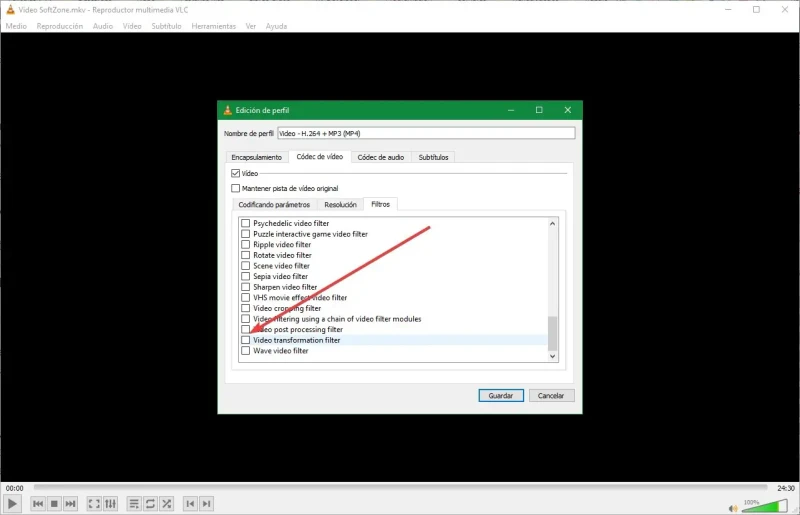
Task: Click VLC cone icon in profile dialog
Action: 228,110
